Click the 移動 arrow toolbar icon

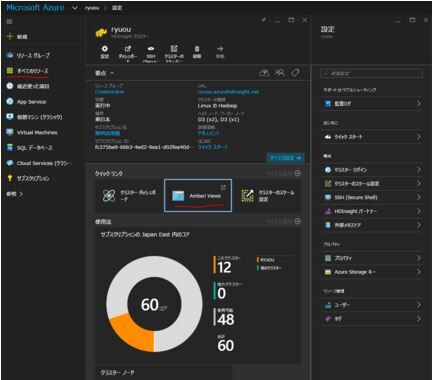point(220,49)
